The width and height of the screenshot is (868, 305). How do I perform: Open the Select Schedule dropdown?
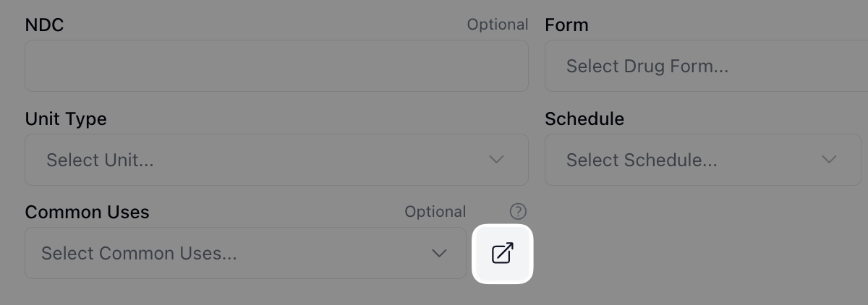click(702, 160)
